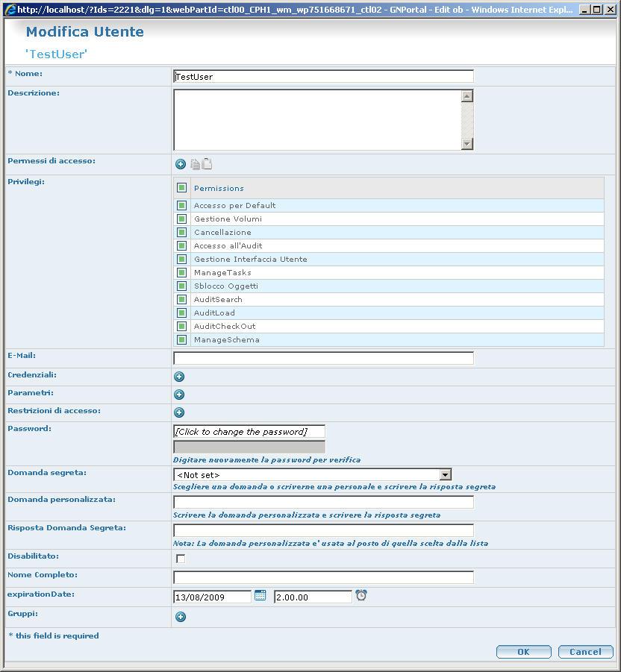Click the 'Gestione Interfaccia Utente' row label
The image size is (621, 672).
click(251, 260)
